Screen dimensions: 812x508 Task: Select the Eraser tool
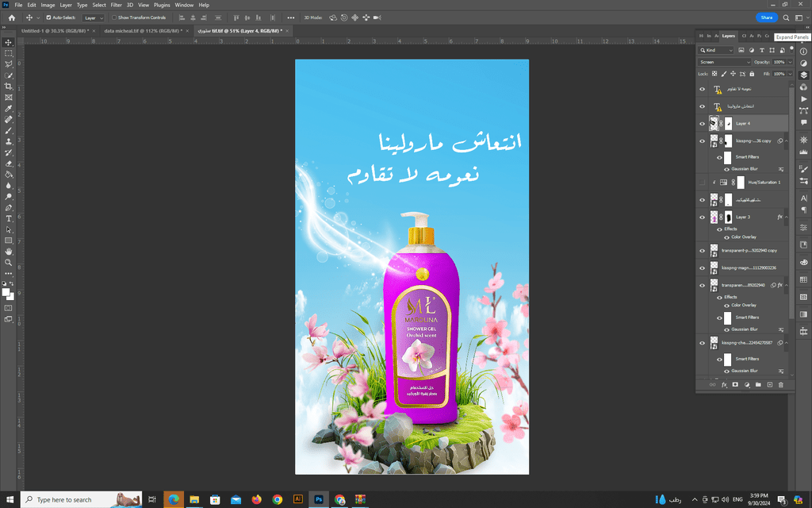coord(8,164)
